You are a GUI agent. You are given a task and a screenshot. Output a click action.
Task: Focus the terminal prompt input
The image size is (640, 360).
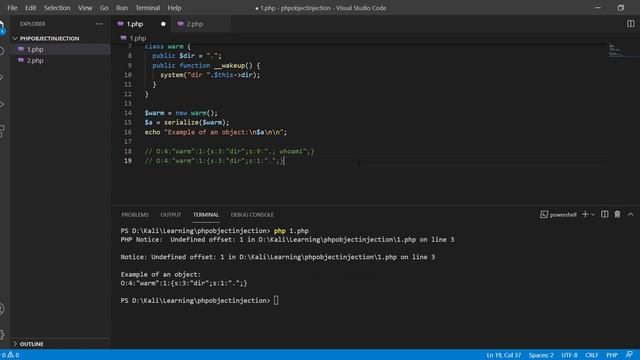(x=276, y=300)
